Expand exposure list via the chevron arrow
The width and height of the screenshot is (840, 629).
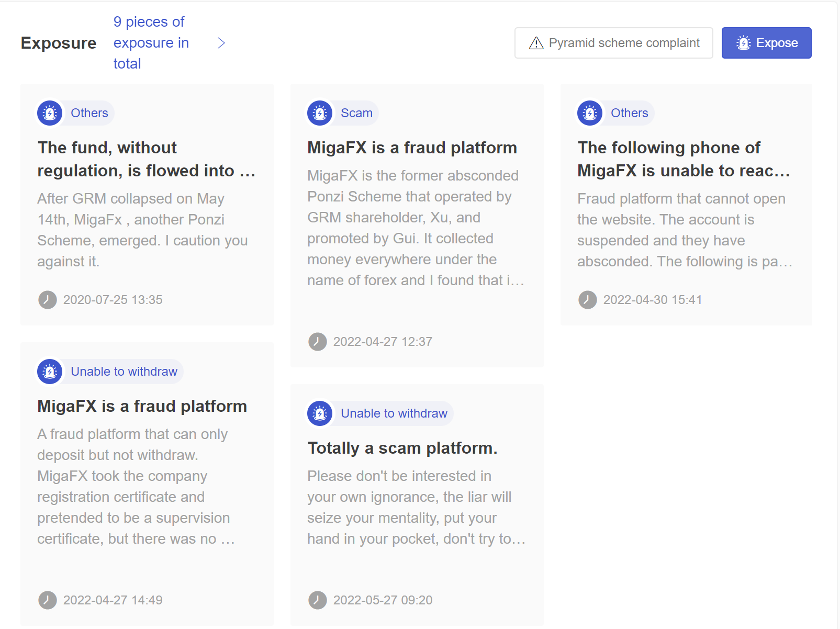coord(221,43)
